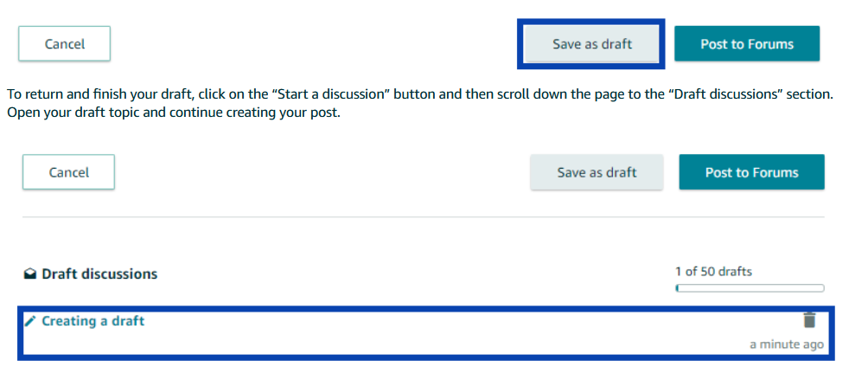Click the To return and finish your draft sentence
868x367 pixels.
pyautogui.click(x=420, y=93)
